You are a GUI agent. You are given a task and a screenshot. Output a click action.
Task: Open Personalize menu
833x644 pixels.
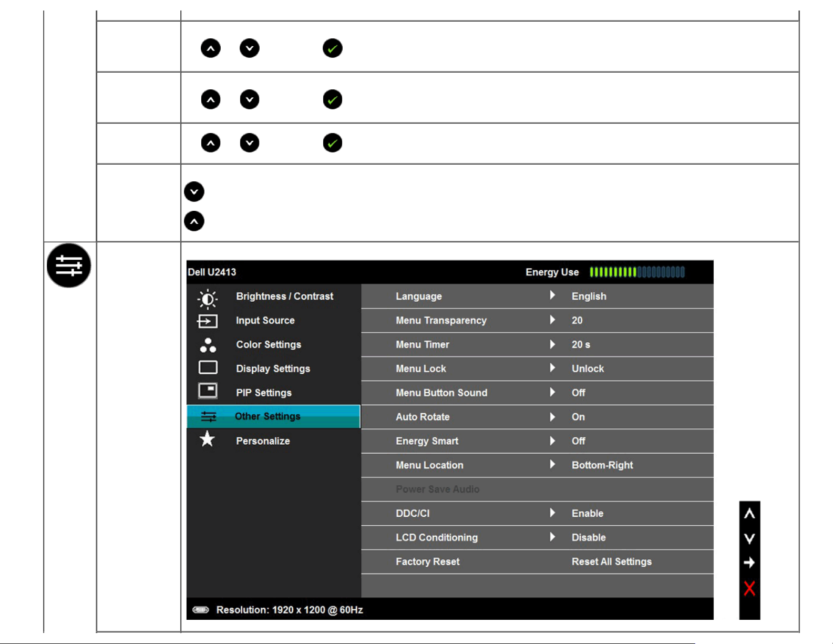pyautogui.click(x=263, y=441)
